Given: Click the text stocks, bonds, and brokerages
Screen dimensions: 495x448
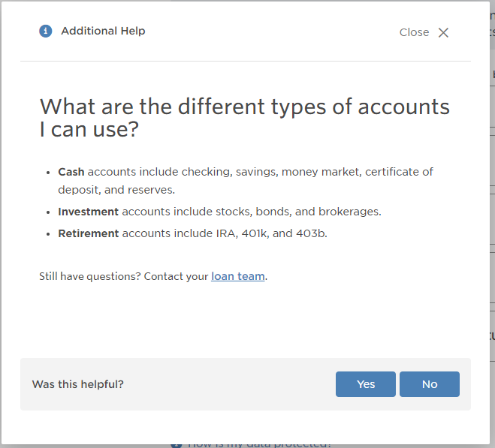Looking at the screenshot, I should [x=298, y=212].
